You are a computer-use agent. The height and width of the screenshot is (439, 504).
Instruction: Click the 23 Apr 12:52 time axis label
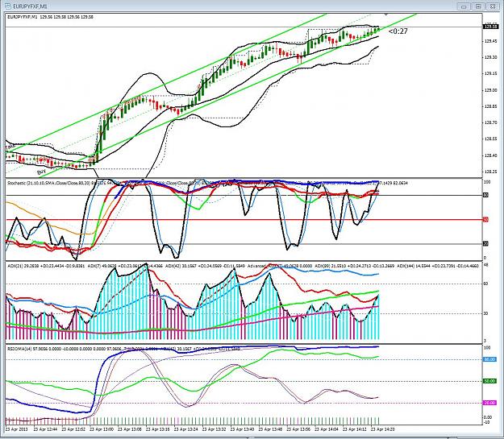(73, 429)
